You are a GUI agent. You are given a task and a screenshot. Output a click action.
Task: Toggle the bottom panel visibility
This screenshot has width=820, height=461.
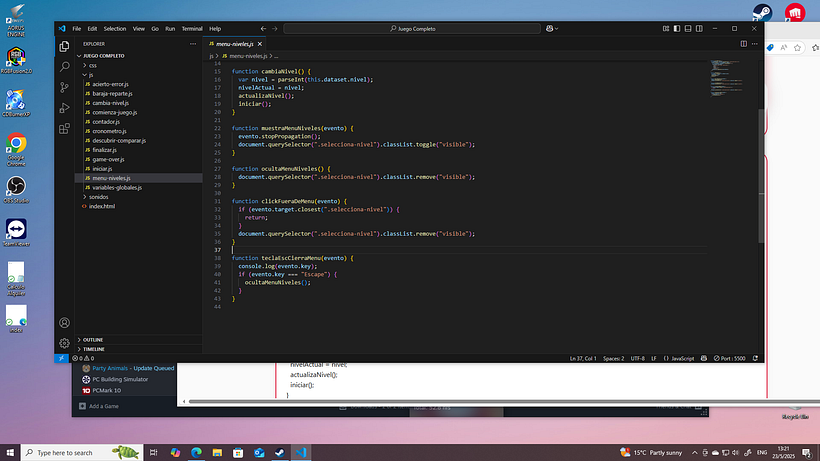pyautogui.click(x=688, y=29)
